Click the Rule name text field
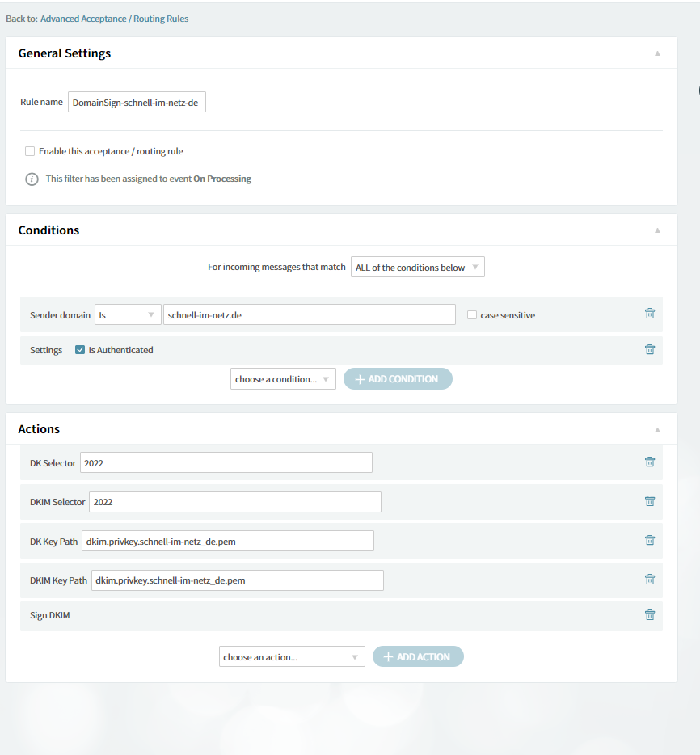Image resolution: width=700 pixels, height=755 pixels. point(137,103)
